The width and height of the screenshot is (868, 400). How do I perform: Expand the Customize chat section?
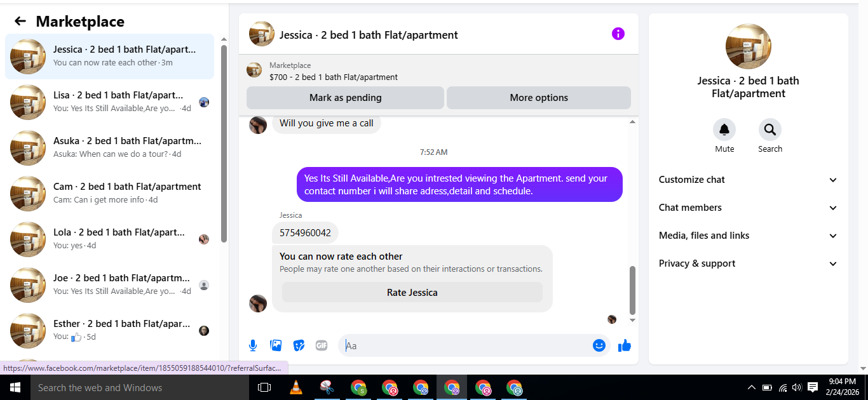click(x=749, y=180)
